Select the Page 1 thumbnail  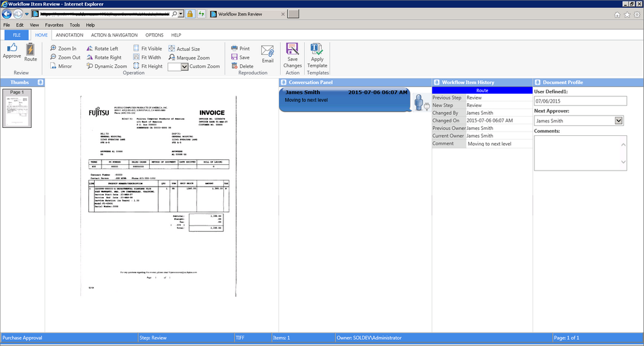pyautogui.click(x=17, y=108)
